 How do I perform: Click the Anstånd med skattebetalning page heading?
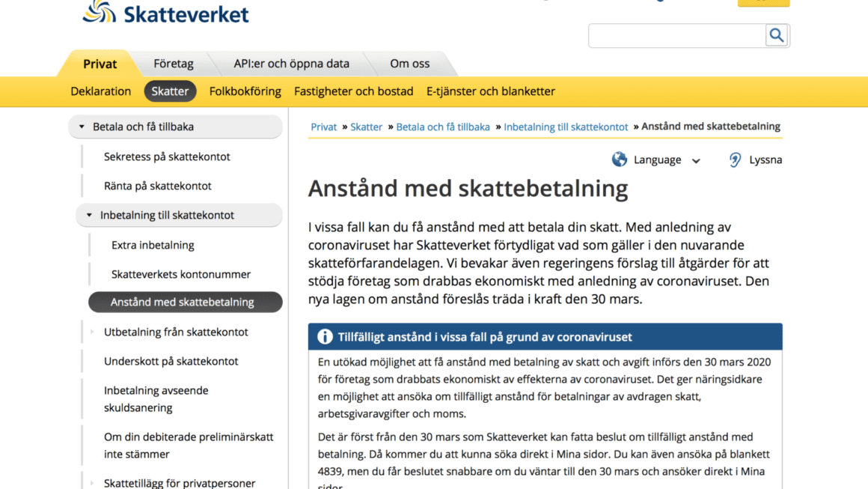[x=468, y=188]
